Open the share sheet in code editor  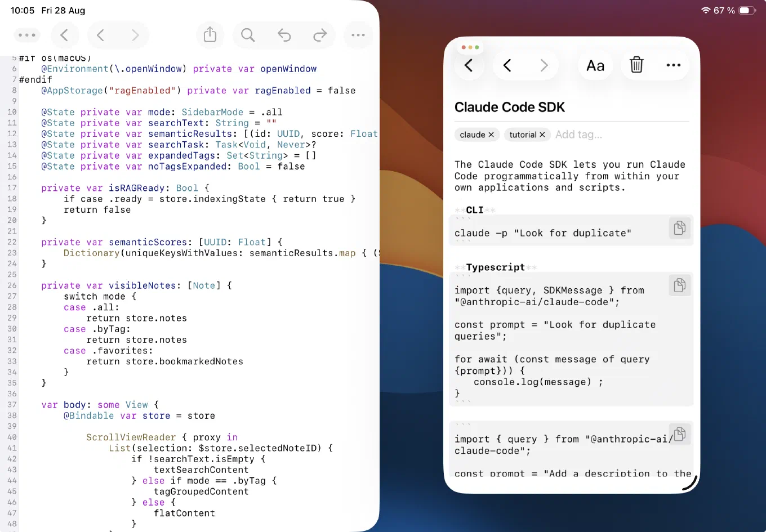[210, 35]
